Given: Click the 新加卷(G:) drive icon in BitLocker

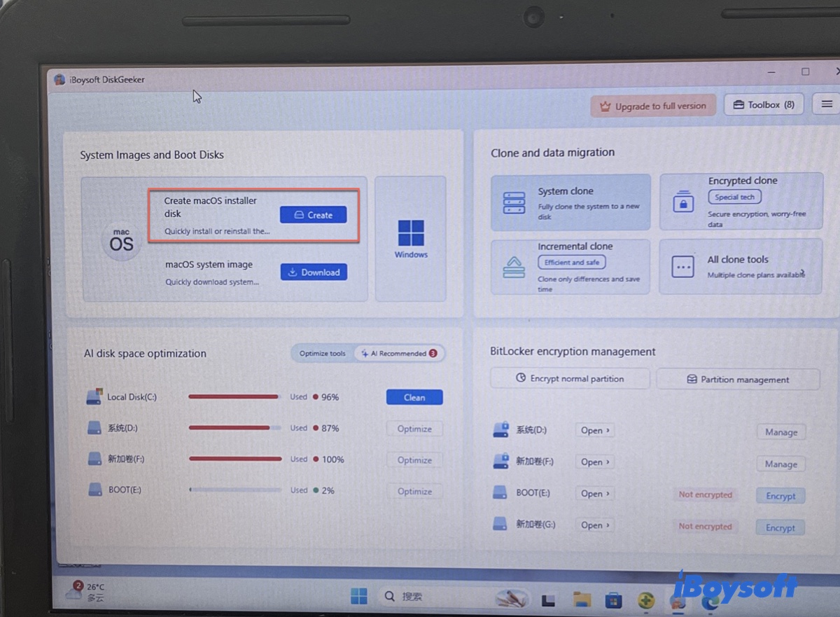Looking at the screenshot, I should pos(500,523).
